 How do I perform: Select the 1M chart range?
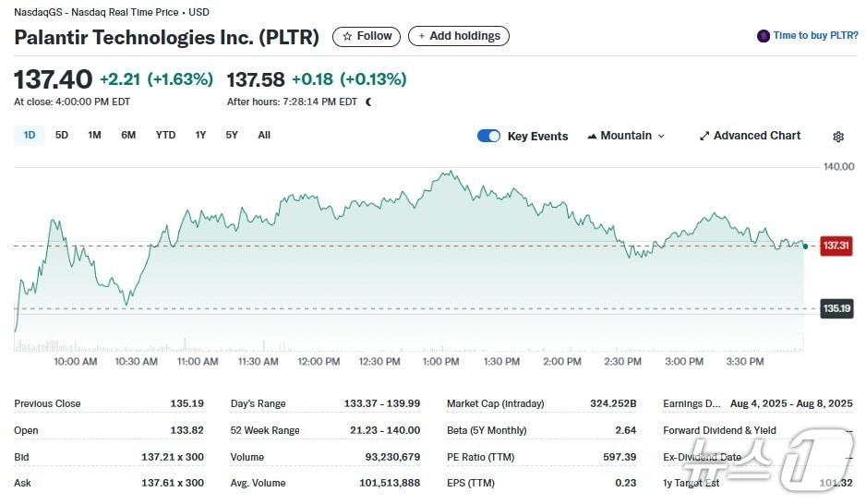tap(94, 135)
